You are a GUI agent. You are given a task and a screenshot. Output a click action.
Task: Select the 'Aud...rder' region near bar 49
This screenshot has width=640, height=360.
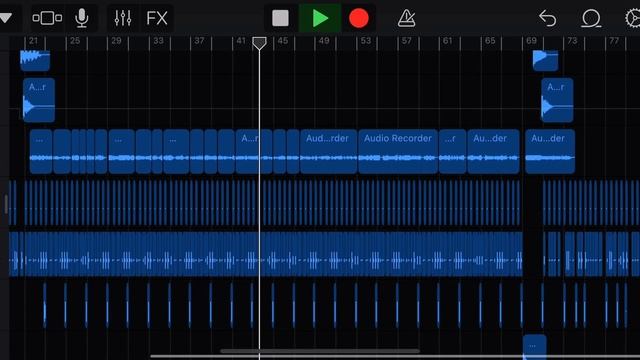click(329, 151)
